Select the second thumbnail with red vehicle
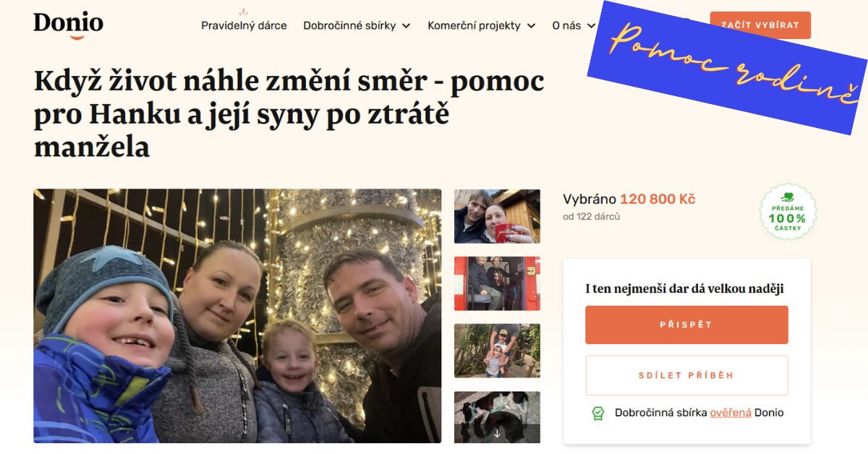 pos(497,283)
